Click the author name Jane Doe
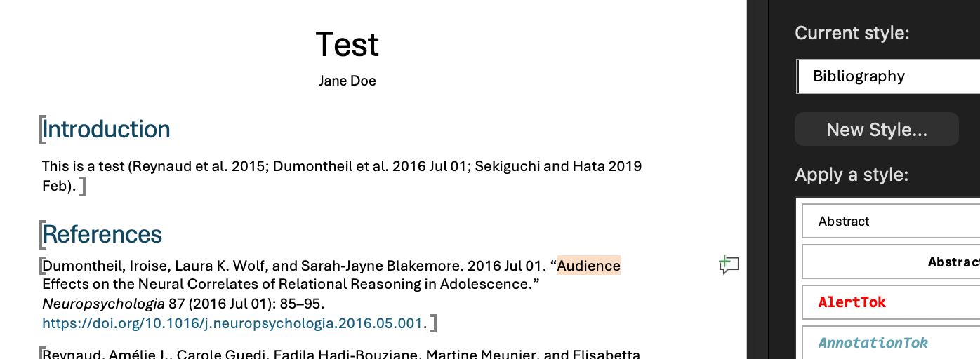Screen dimensions: 980x359 pos(347,81)
